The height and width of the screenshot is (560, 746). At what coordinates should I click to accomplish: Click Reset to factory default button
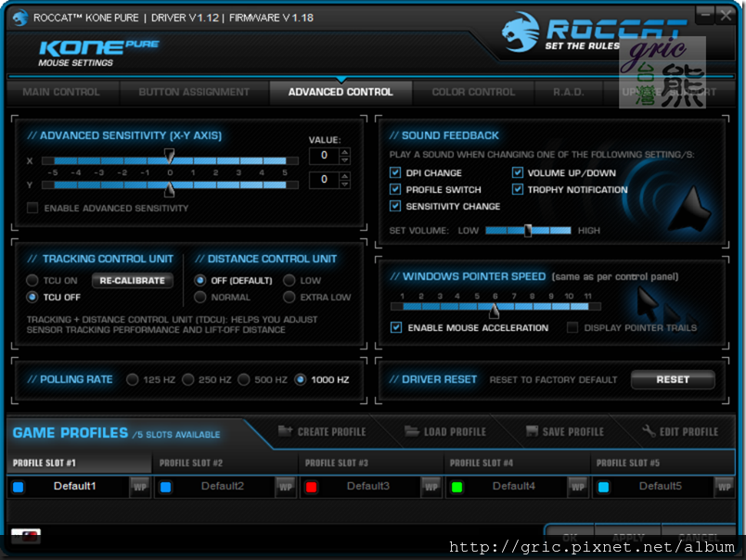coord(673,379)
